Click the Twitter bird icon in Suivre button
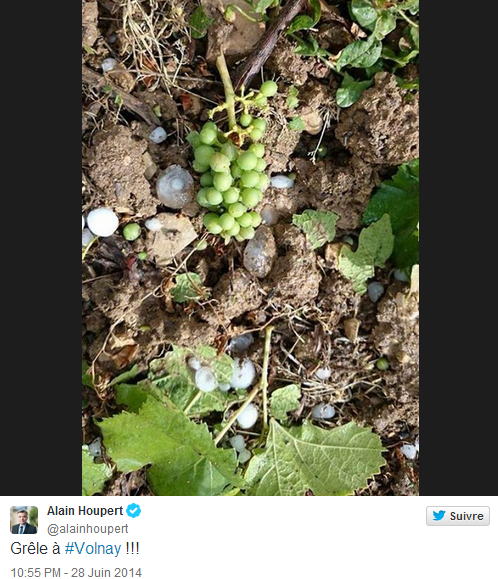Viewport: 498px width, 579px height. coord(439,515)
